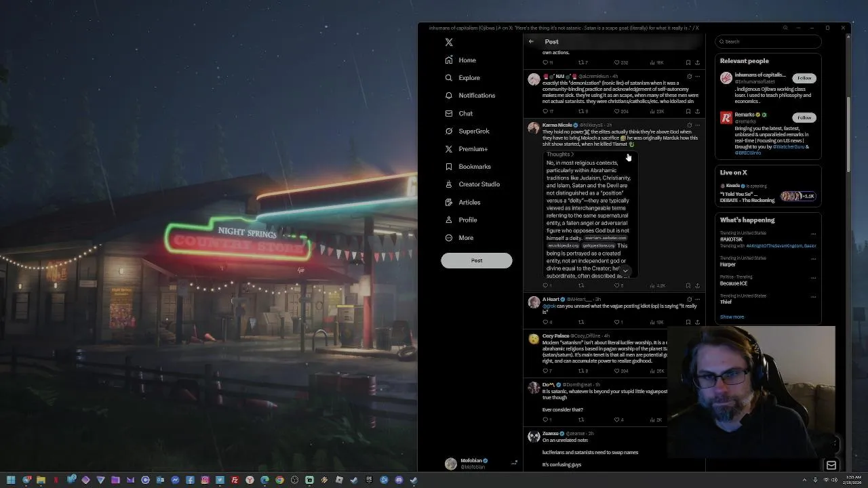Share the NAI reply
Viewport: 868px width, 488px height.
(697, 111)
